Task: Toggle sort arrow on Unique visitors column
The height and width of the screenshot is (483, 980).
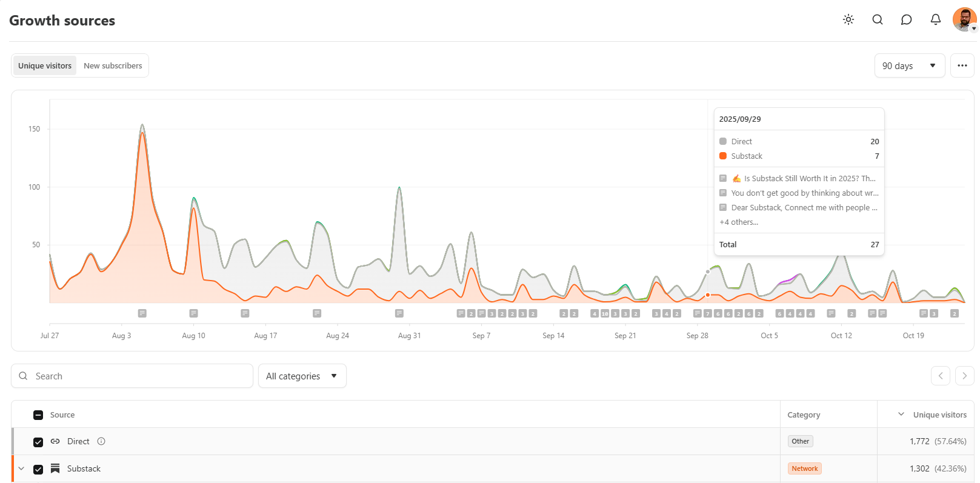Action: point(901,415)
